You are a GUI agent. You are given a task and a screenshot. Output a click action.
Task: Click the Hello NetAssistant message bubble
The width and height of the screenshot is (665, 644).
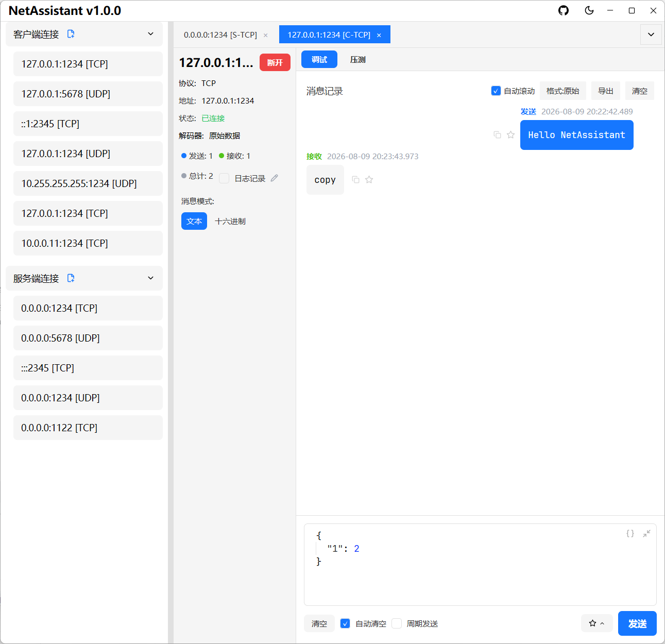click(x=577, y=135)
